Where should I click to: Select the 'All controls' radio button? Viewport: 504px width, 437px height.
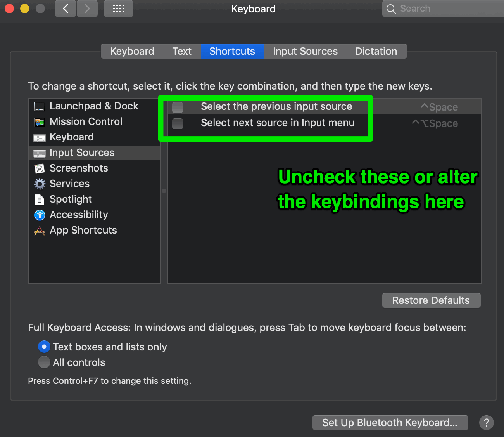(44, 362)
